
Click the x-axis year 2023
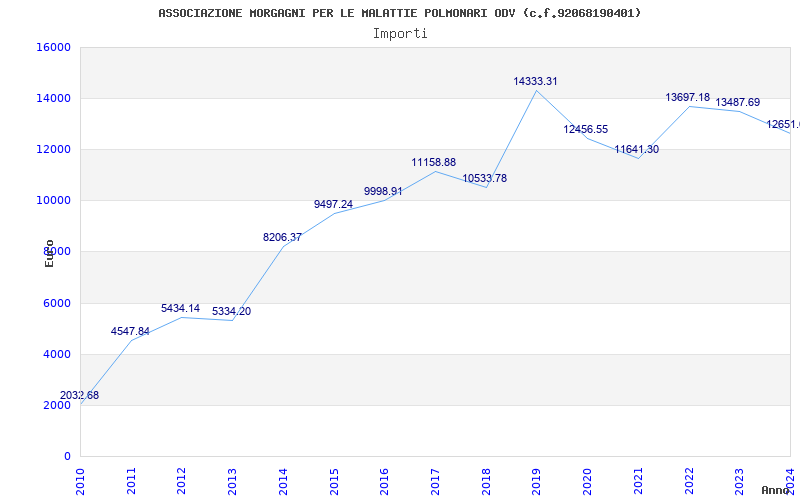[x=739, y=481]
